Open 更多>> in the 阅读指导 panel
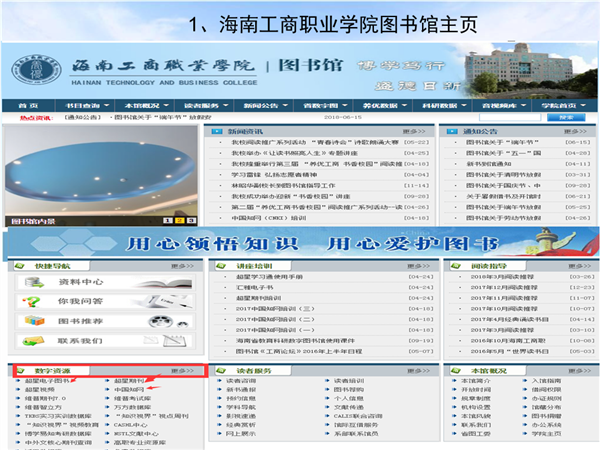The image size is (600, 450). click(x=580, y=266)
